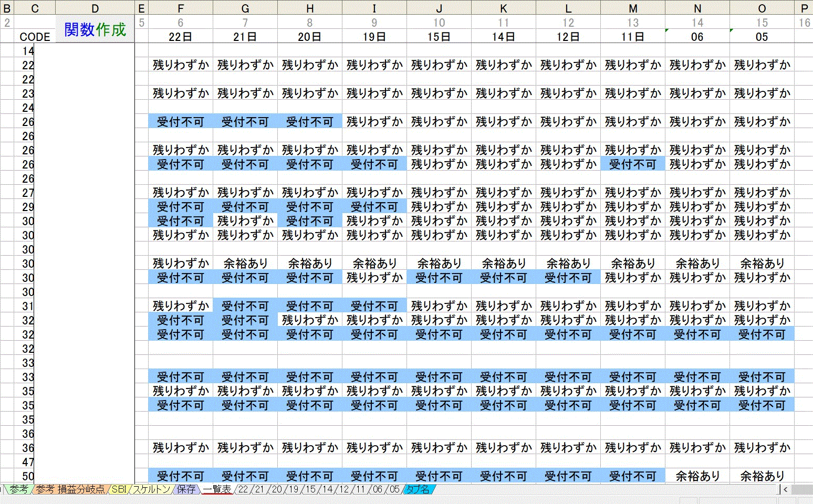Select the CODE cell with value 47
This screenshot has width=813, height=504.
(x=25, y=462)
